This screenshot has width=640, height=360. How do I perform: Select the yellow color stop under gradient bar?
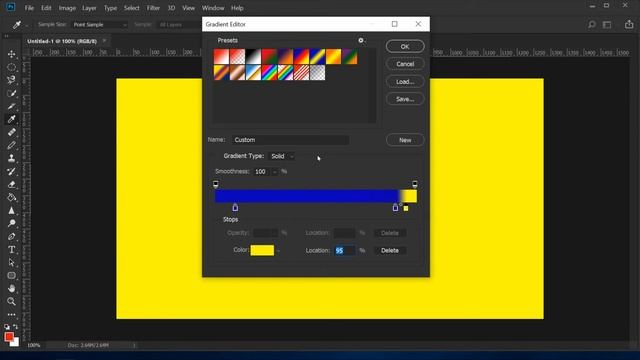pos(406,208)
